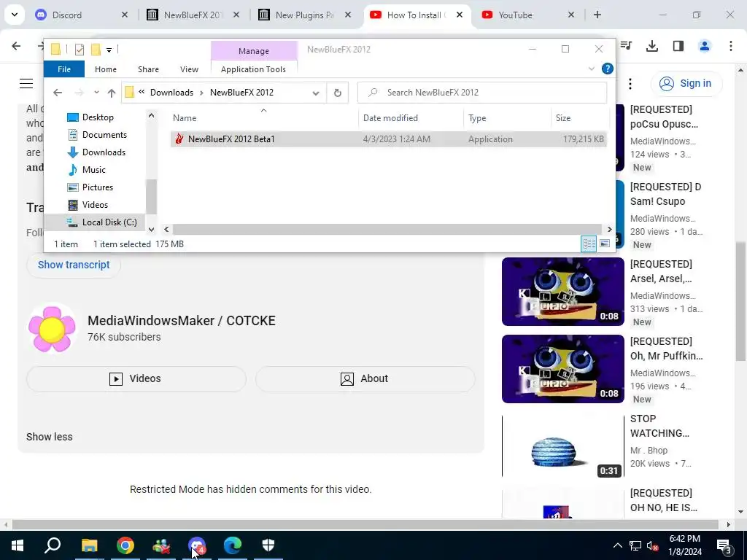The width and height of the screenshot is (747, 560).
Task: Open Windows Start menu
Action: (x=18, y=545)
